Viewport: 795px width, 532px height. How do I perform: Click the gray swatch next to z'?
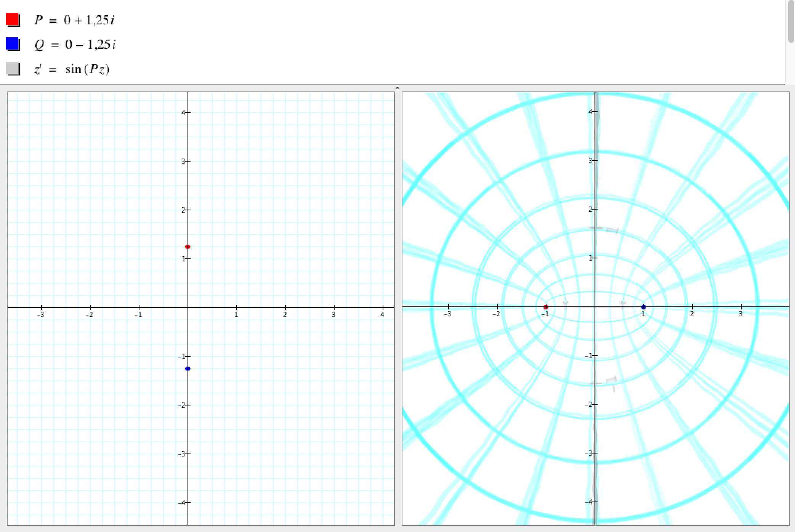click(x=13, y=69)
